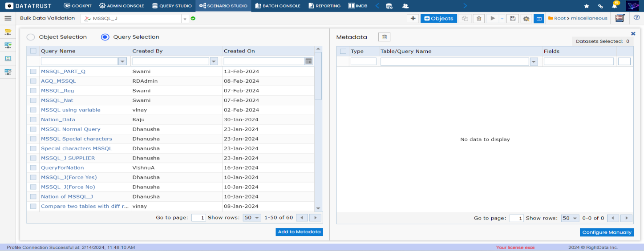The height and width of the screenshot is (251, 644).
Task: Click the favorites star icon
Action: [587, 6]
